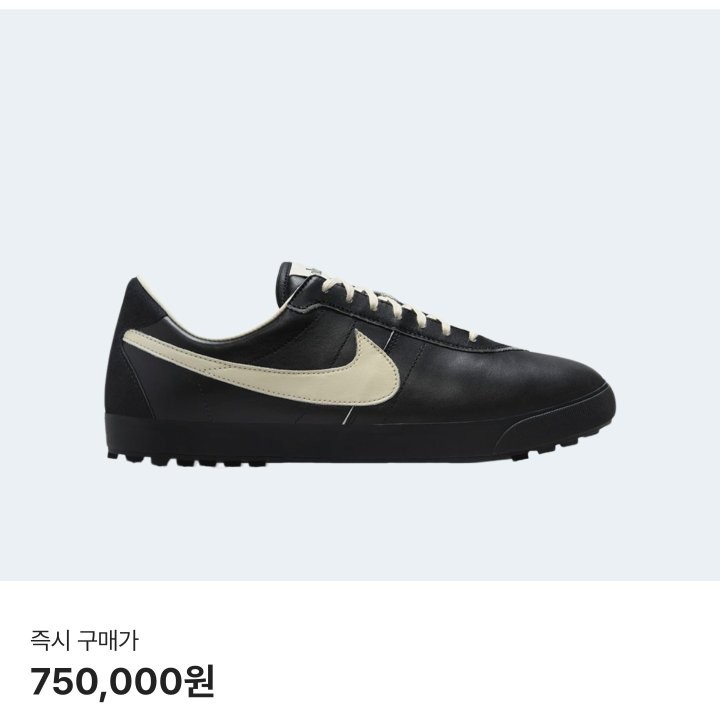Click the light blue area below the sneaker
The image size is (720, 720).
click(x=360, y=523)
